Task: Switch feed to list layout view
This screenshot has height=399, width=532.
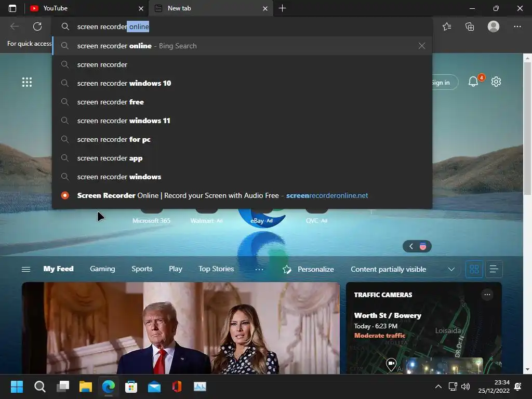Action: (494, 270)
